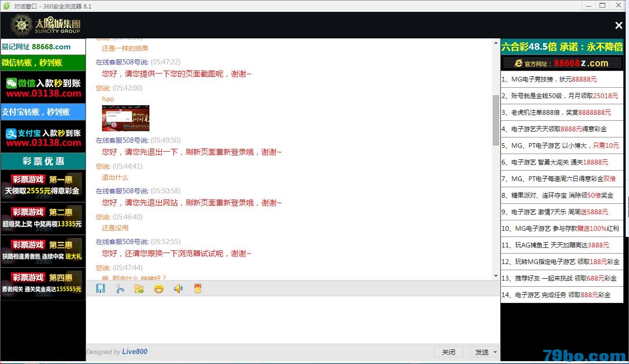Open item 12 玩转MG指定电子游艺

pyautogui.click(x=562, y=262)
